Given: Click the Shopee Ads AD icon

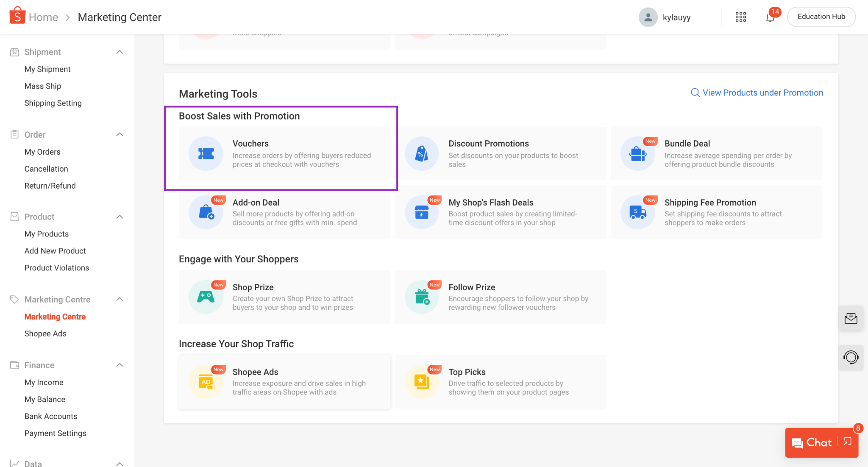Looking at the screenshot, I should click(x=206, y=381).
